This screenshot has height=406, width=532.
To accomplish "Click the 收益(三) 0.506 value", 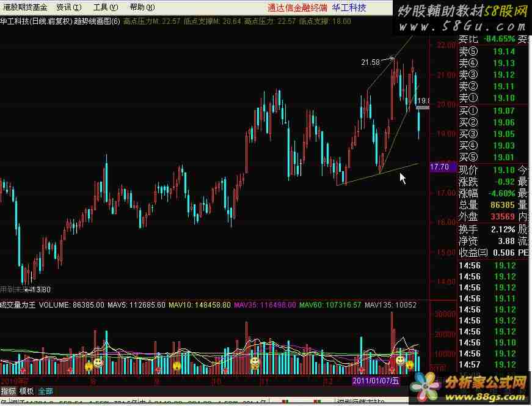I will [x=504, y=253].
